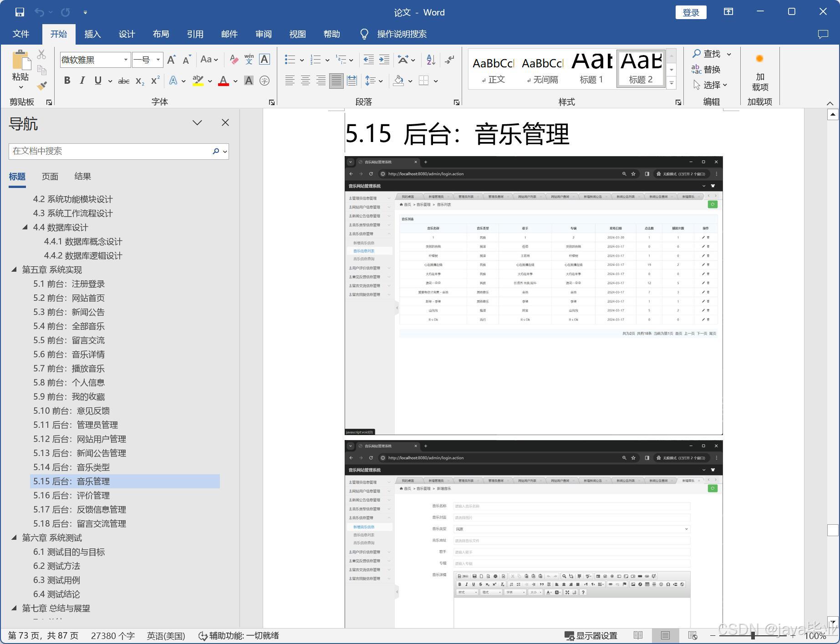Save the document with the floppy icon
This screenshot has width=840, height=644.
coord(20,12)
